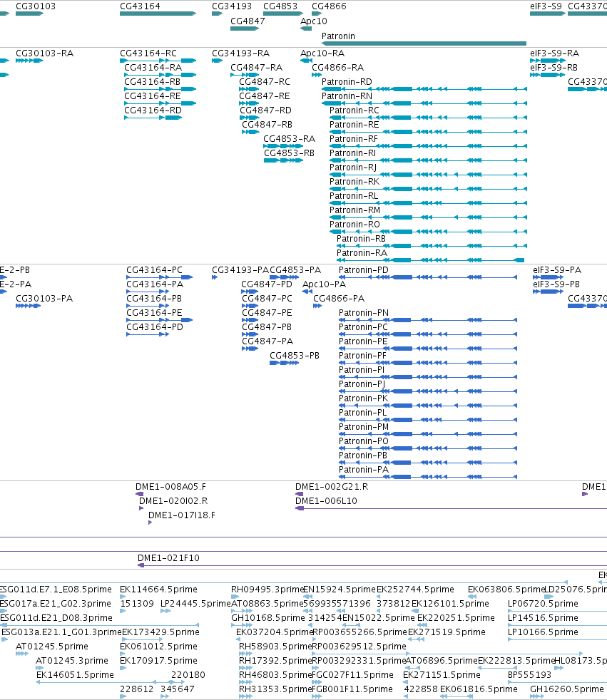Click protein CG4866-PA

pyautogui.click(x=339, y=299)
